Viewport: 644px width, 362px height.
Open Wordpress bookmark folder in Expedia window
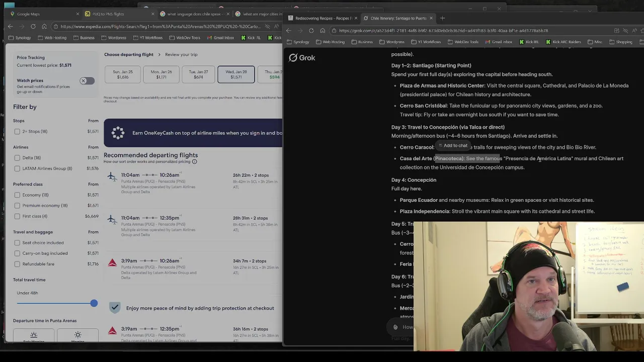click(113, 38)
